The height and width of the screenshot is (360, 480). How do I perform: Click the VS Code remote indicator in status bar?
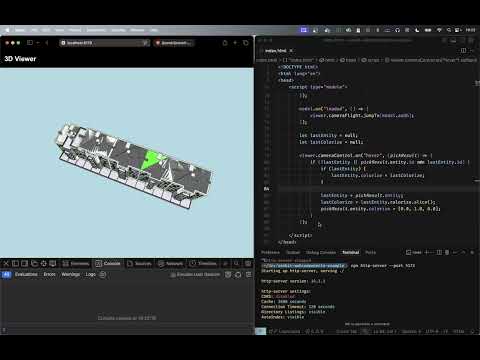[x=260, y=331]
